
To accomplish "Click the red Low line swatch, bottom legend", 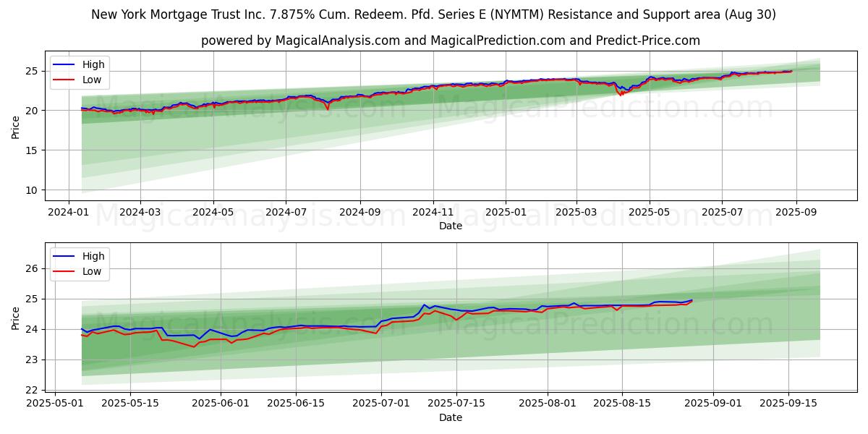I will tap(65, 271).
